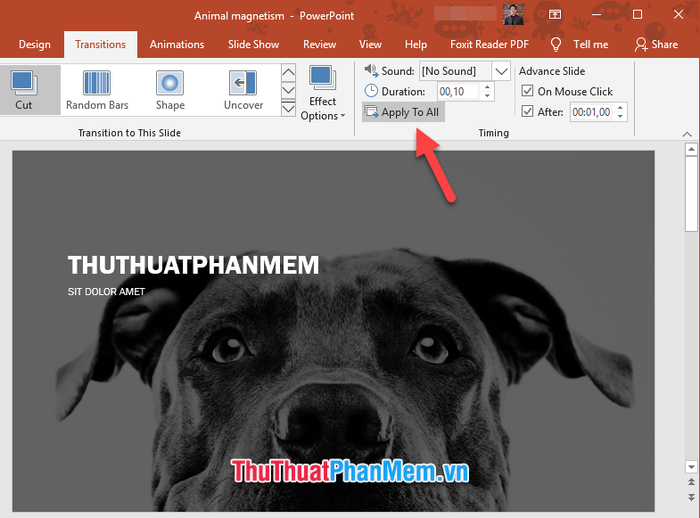Image resolution: width=700 pixels, height=518 pixels.
Task: Open the Design tab
Action: [34, 44]
